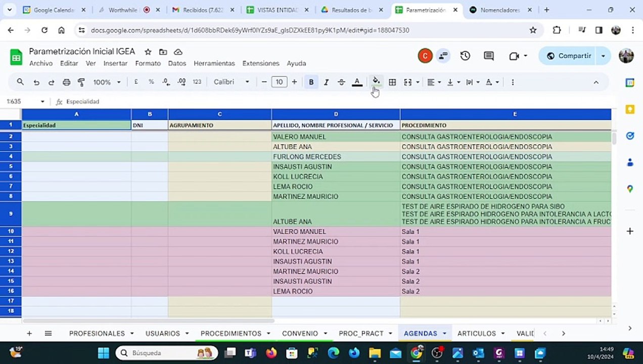This screenshot has height=364, width=643.
Task: Open Google Tasks side panel icon
Action: [630, 135]
